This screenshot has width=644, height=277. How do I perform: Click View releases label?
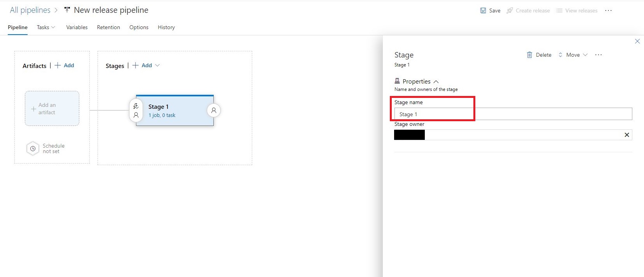coord(581,10)
